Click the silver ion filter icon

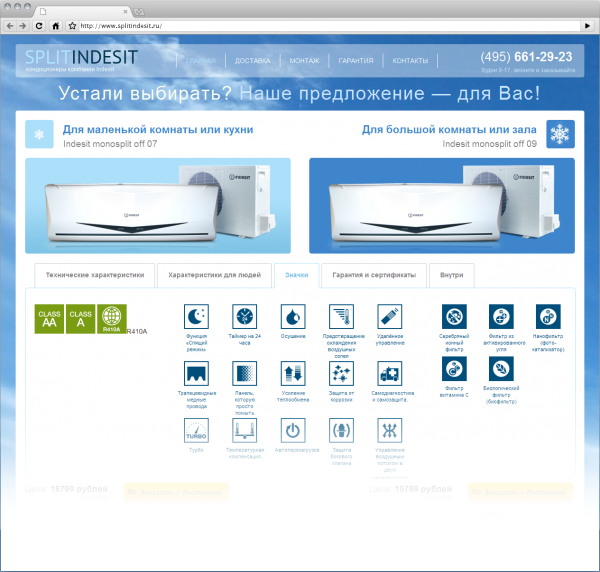pyautogui.click(x=454, y=316)
